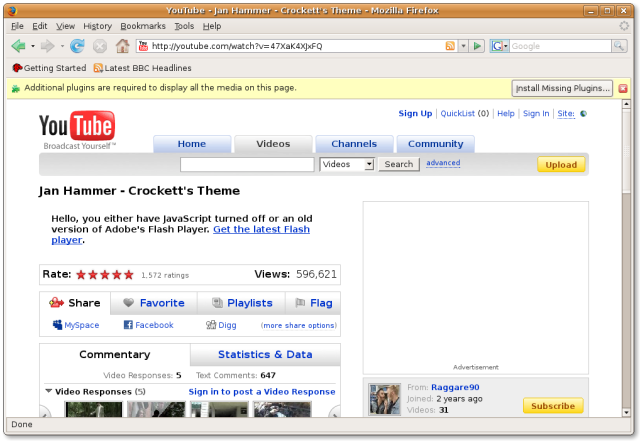The image size is (640, 441).
Task: Click the Sign Up link
Action: 415,114
